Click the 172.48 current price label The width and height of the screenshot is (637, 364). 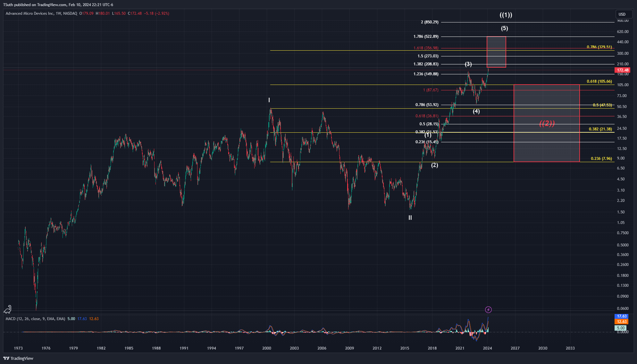pos(623,70)
